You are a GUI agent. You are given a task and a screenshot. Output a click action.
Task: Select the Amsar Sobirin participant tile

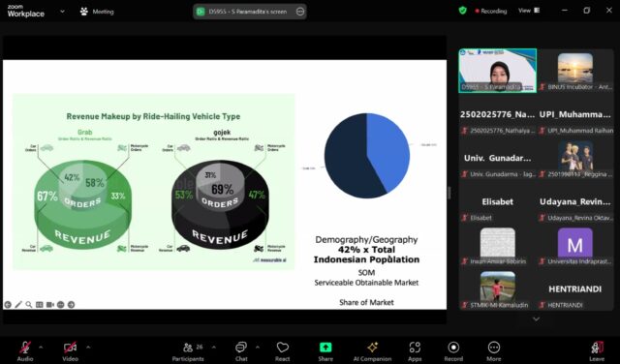(x=497, y=246)
